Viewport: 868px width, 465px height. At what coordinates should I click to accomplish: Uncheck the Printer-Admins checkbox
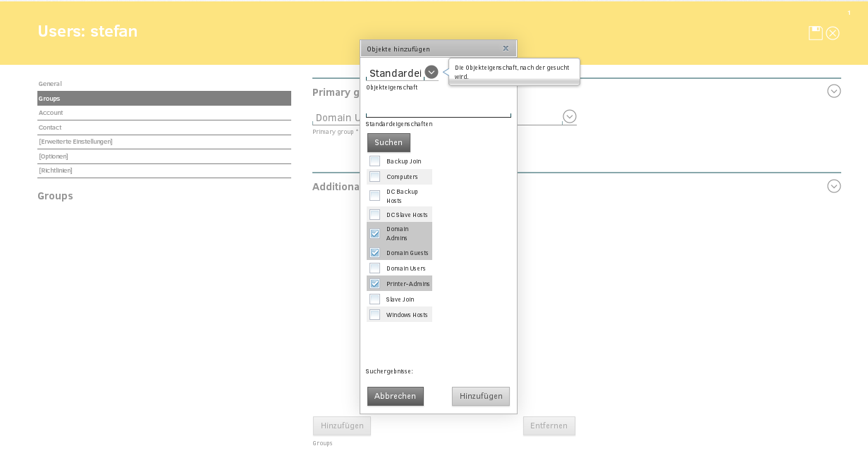click(x=374, y=284)
